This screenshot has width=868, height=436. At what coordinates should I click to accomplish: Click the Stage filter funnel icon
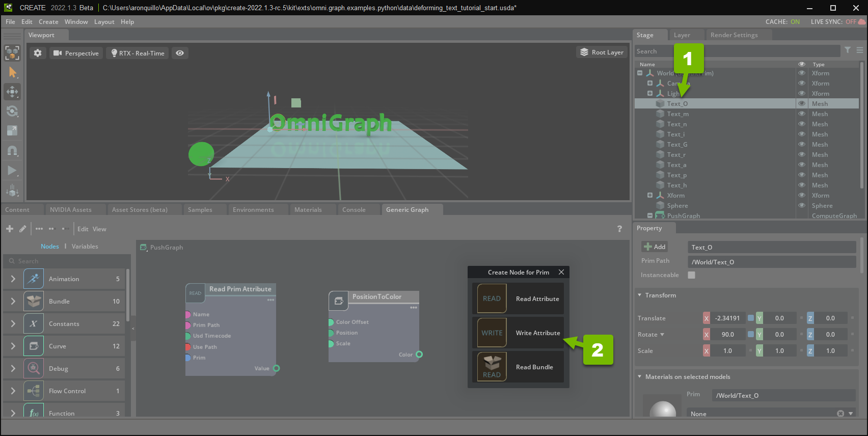click(x=848, y=50)
